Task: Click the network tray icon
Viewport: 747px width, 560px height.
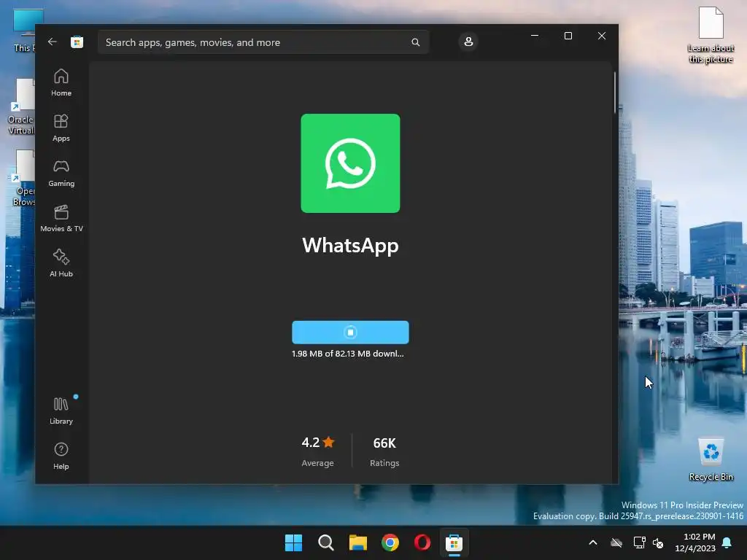Action: [x=639, y=542]
